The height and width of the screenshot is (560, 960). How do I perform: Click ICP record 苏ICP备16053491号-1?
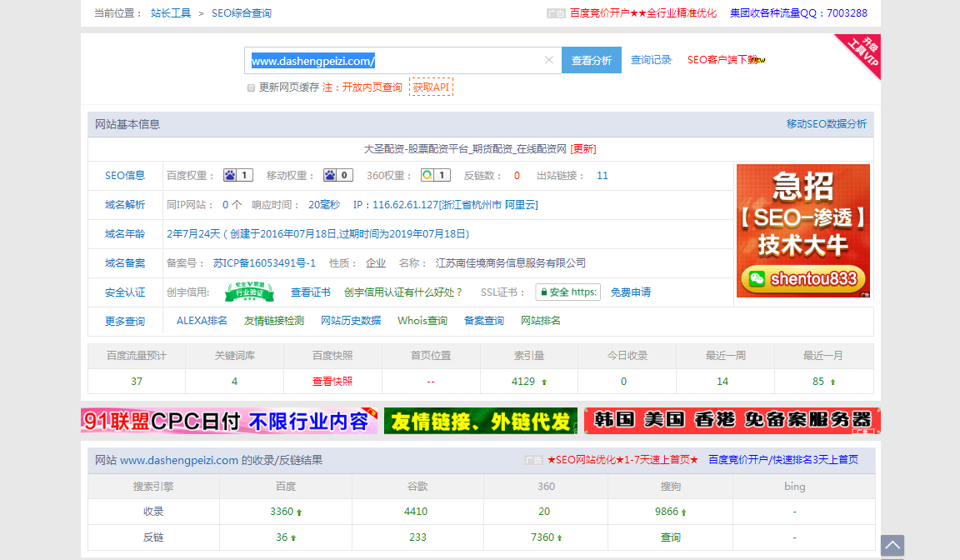[264, 263]
